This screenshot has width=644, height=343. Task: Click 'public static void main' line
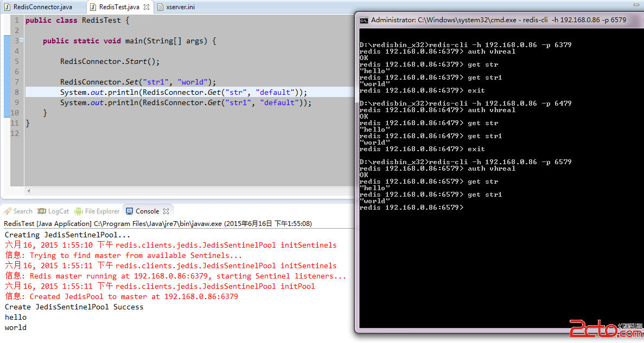(x=129, y=41)
